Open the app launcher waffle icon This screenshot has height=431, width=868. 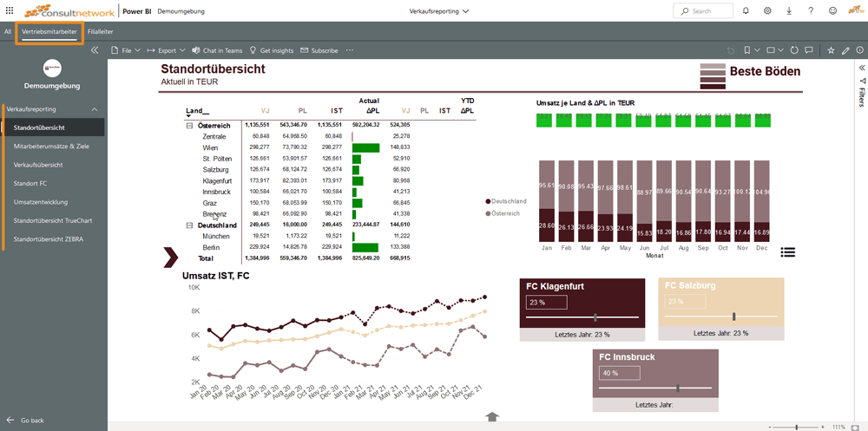[x=10, y=10]
